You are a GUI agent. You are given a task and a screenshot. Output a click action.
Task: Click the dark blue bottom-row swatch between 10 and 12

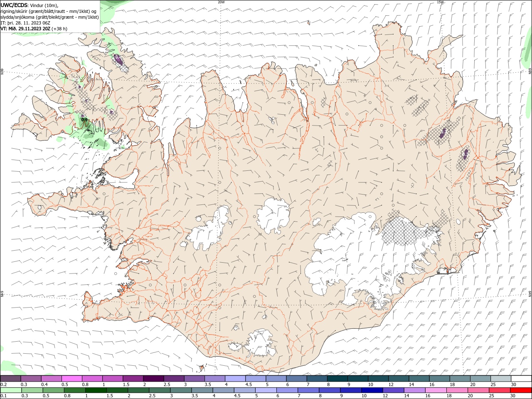[x=372, y=390]
